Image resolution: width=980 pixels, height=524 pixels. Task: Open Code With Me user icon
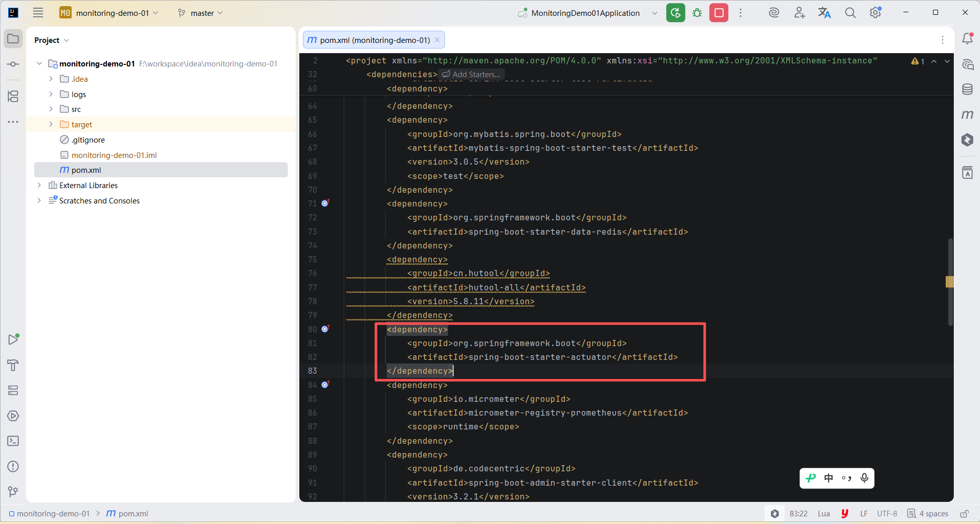click(x=799, y=13)
